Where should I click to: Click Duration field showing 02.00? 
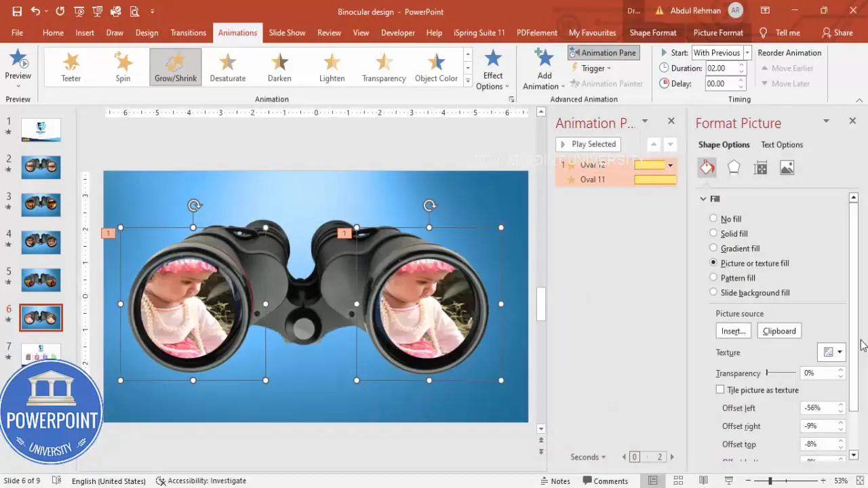point(720,68)
